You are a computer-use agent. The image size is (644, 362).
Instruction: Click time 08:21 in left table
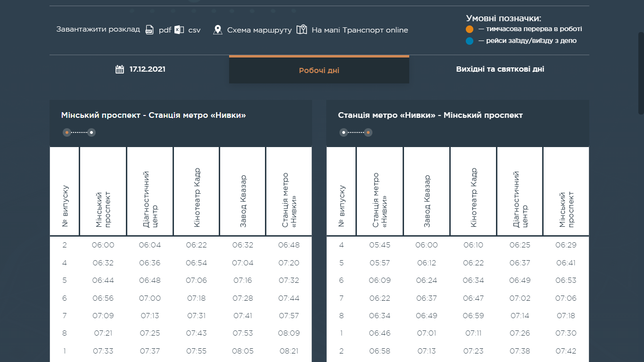coord(289,351)
